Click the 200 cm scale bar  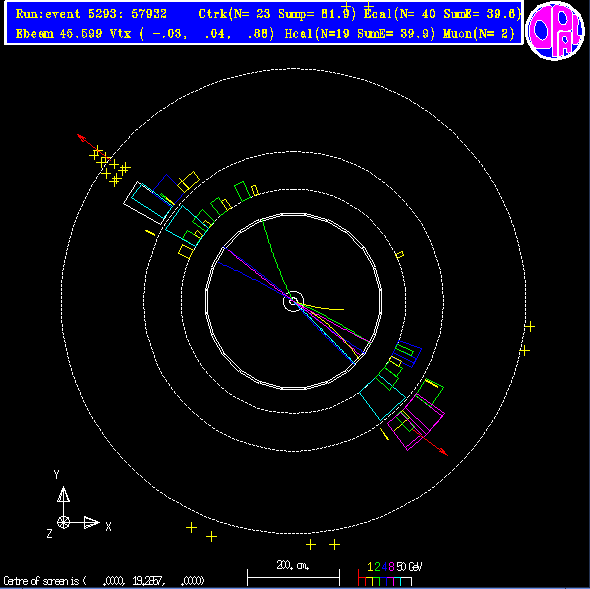point(293,573)
